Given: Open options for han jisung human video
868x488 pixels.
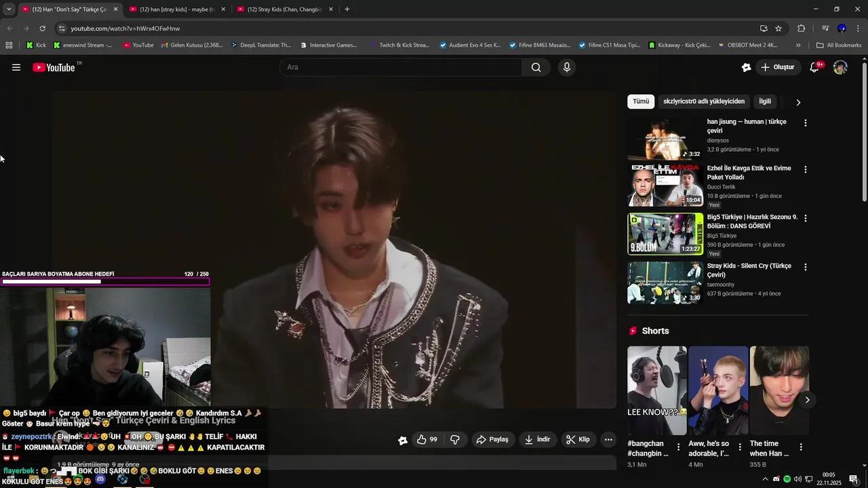Looking at the screenshot, I should click(x=805, y=123).
